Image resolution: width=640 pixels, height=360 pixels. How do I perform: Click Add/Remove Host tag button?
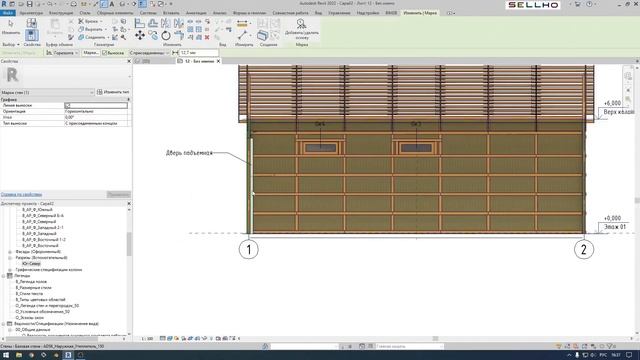coord(302,29)
